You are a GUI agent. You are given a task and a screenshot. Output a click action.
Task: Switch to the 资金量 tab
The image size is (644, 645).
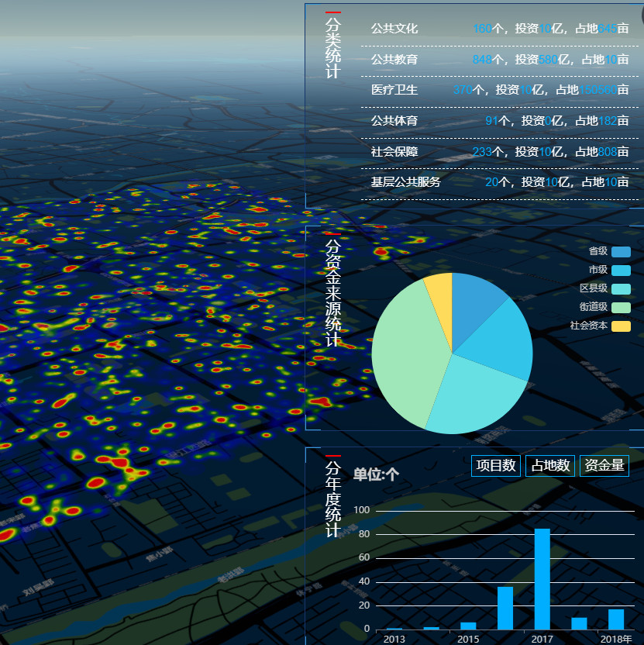pyautogui.click(x=604, y=466)
